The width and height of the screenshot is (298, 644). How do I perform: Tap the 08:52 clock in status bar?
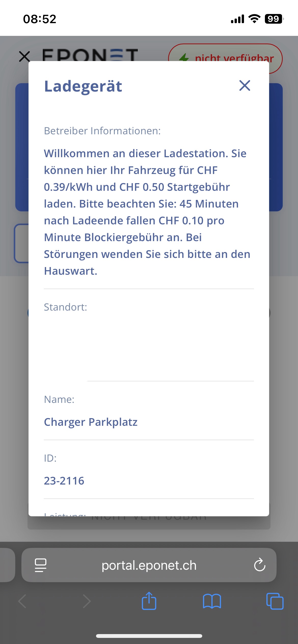click(40, 19)
